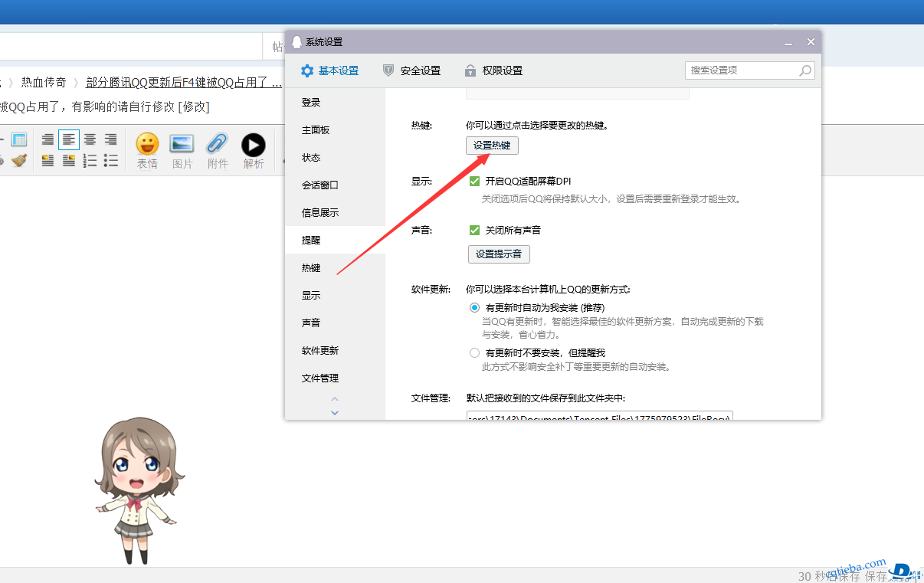This screenshot has height=583, width=924.
Task: Open the 信息展示 settings section
Action: (x=335, y=213)
